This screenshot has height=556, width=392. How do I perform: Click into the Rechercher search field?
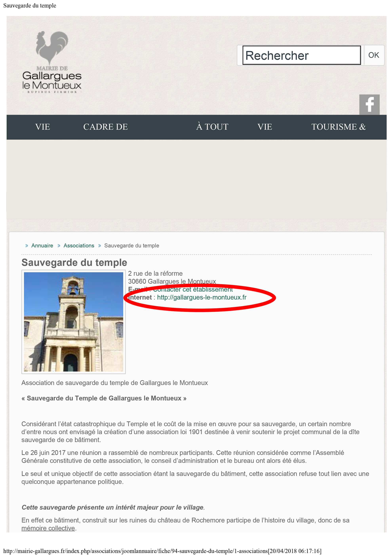point(302,55)
